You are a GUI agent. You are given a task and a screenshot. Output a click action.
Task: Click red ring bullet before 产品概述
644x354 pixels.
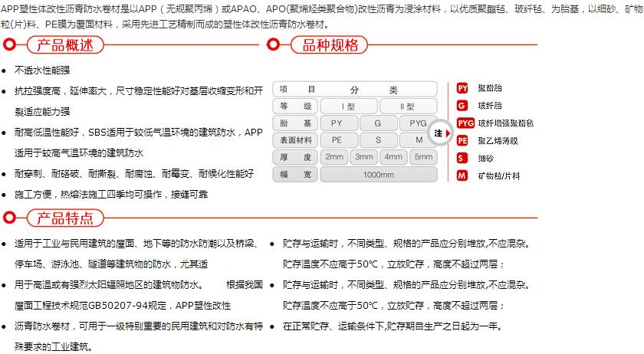[x=10, y=44]
